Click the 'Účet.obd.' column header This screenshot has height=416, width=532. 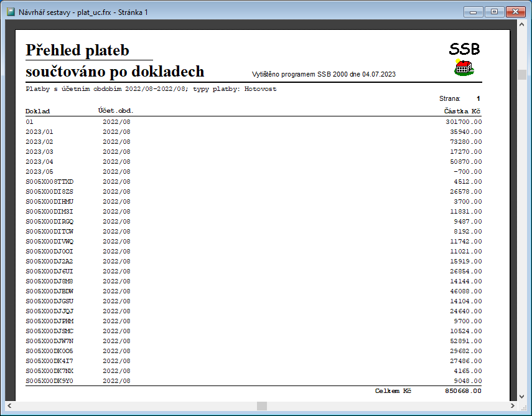(116, 111)
